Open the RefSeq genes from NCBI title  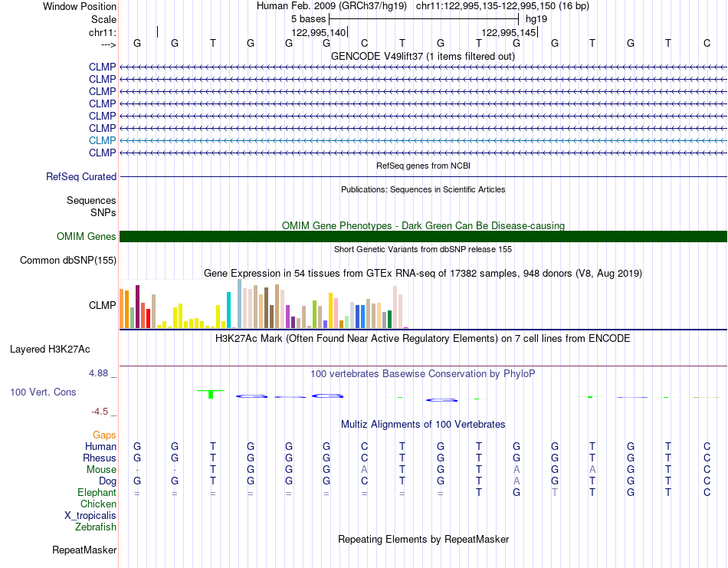[423, 166]
